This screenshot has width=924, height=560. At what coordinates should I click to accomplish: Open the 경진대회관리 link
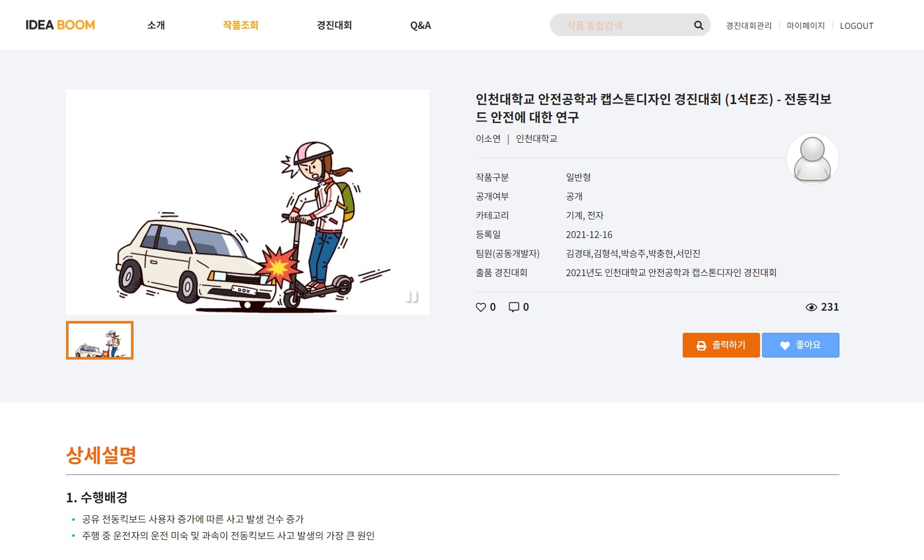[x=749, y=26]
